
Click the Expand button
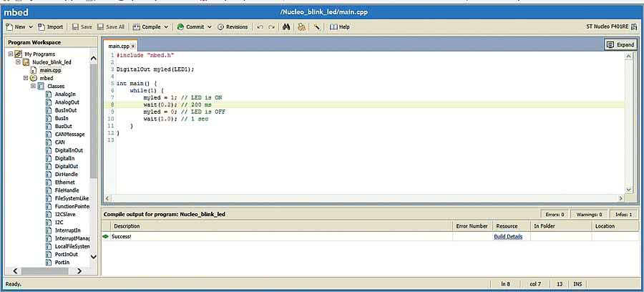[x=620, y=44]
